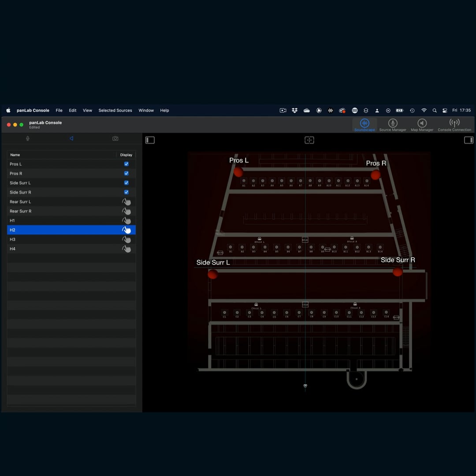Select the H4 row

71,249
